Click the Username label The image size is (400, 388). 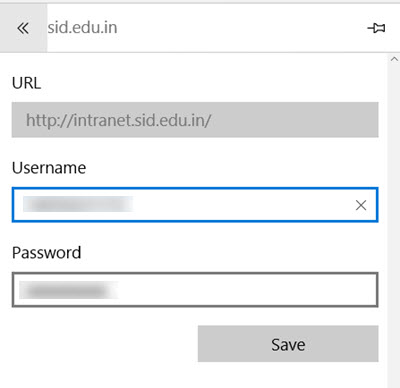(49, 168)
